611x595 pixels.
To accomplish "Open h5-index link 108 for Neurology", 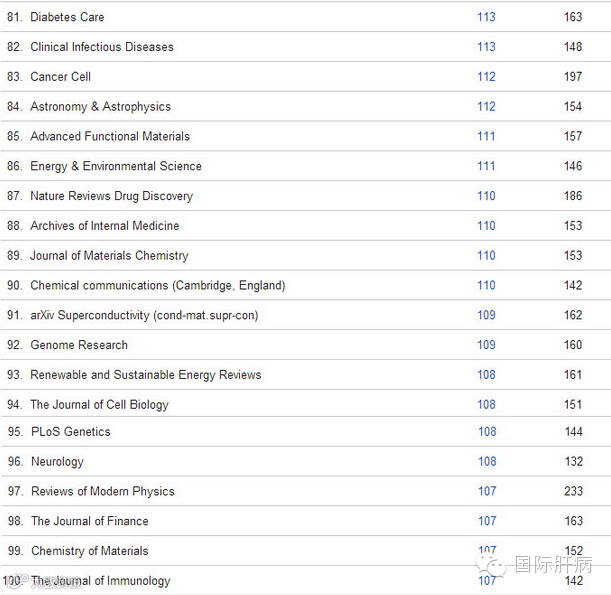I will [487, 461].
